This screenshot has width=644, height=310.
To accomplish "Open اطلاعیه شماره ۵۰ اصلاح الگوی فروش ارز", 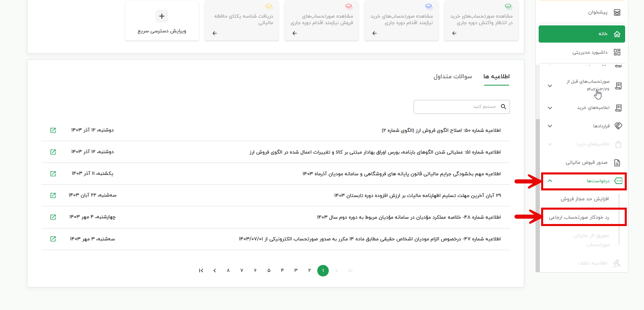I will click(441, 130).
